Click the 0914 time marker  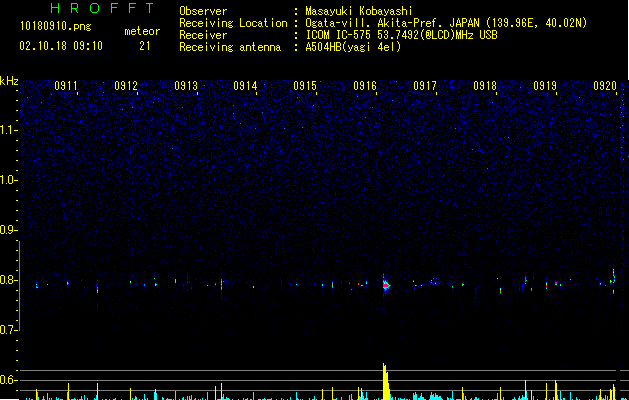pyautogui.click(x=245, y=86)
